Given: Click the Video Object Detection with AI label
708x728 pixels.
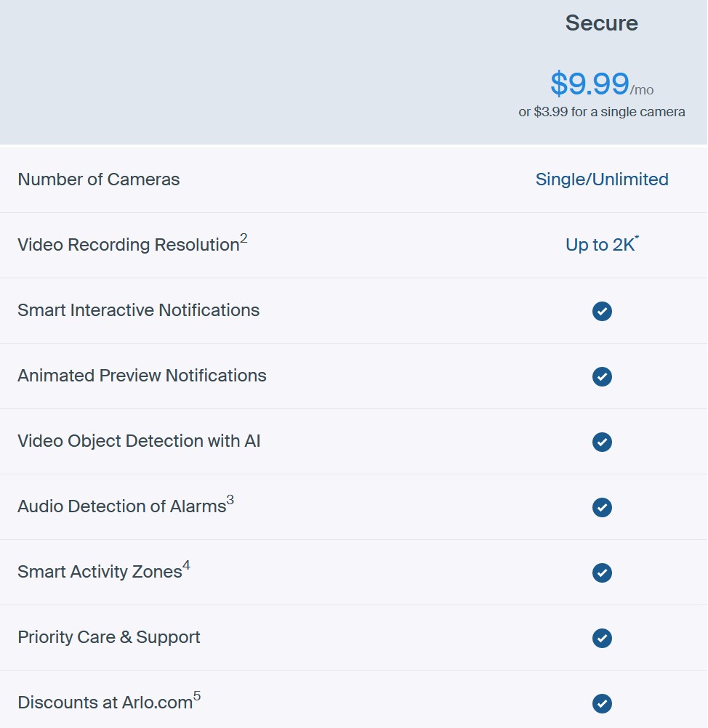Looking at the screenshot, I should click(x=139, y=441).
